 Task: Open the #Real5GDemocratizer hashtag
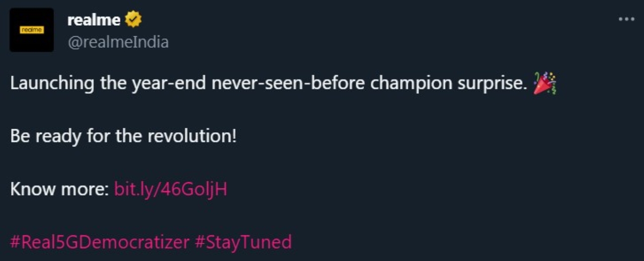point(99,242)
